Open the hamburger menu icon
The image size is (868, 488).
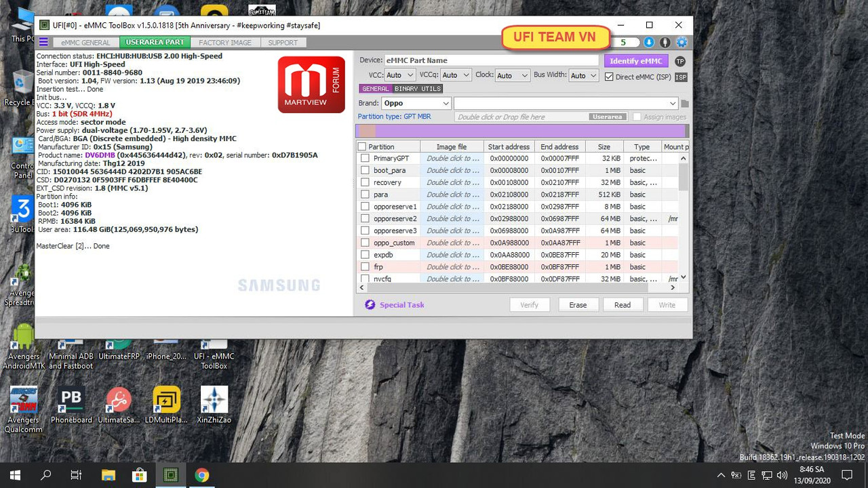[43, 42]
